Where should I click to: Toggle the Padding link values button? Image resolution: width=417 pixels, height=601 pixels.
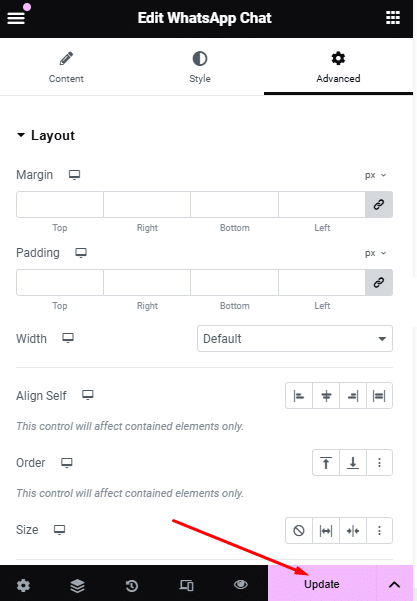coord(379,282)
